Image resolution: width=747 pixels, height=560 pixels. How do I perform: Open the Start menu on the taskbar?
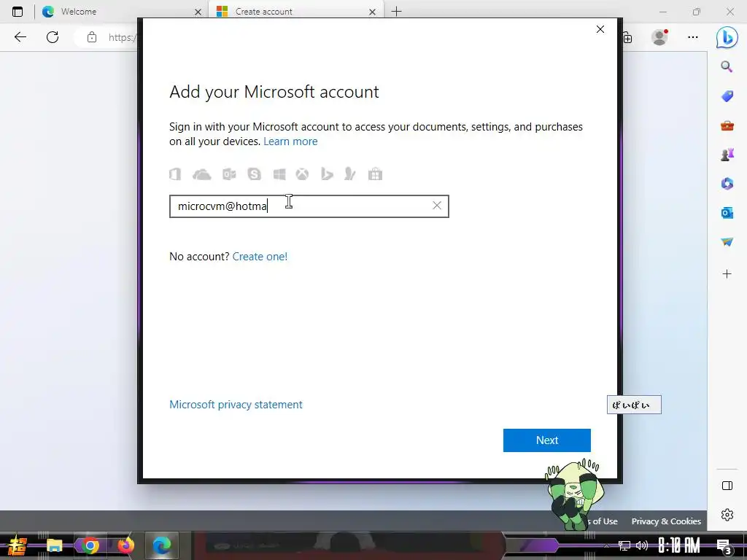coord(18,545)
